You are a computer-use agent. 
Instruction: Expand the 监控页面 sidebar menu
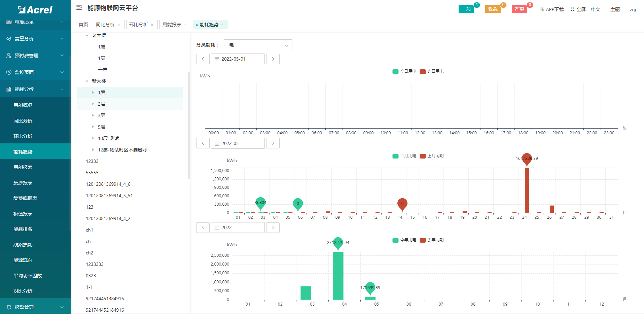tap(35, 72)
